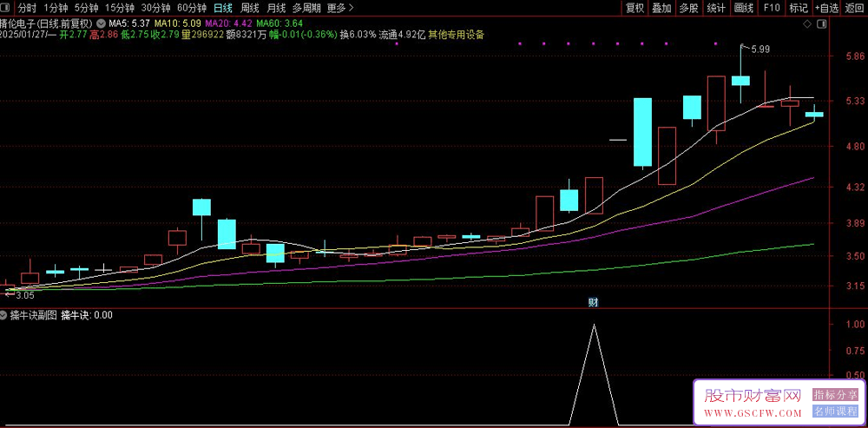Click the 返回 back button
Viewport: 868px width, 428px height.
pyautogui.click(x=854, y=8)
